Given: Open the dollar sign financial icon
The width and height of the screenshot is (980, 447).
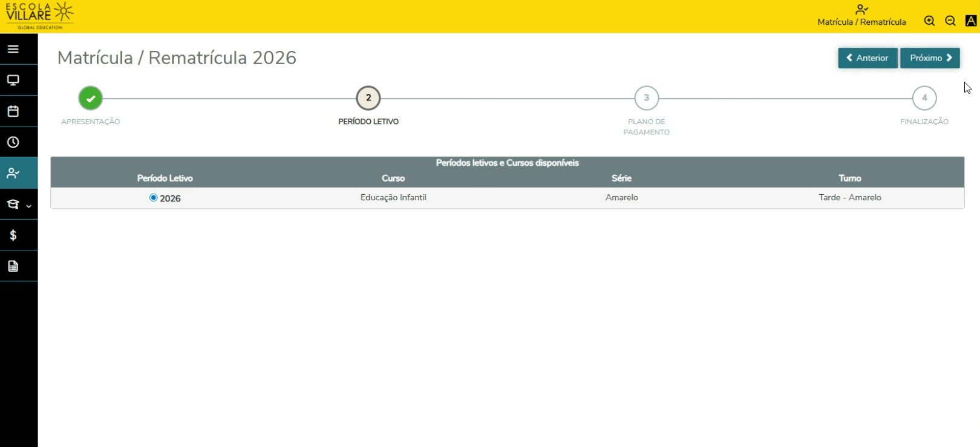Looking at the screenshot, I should 13,235.
